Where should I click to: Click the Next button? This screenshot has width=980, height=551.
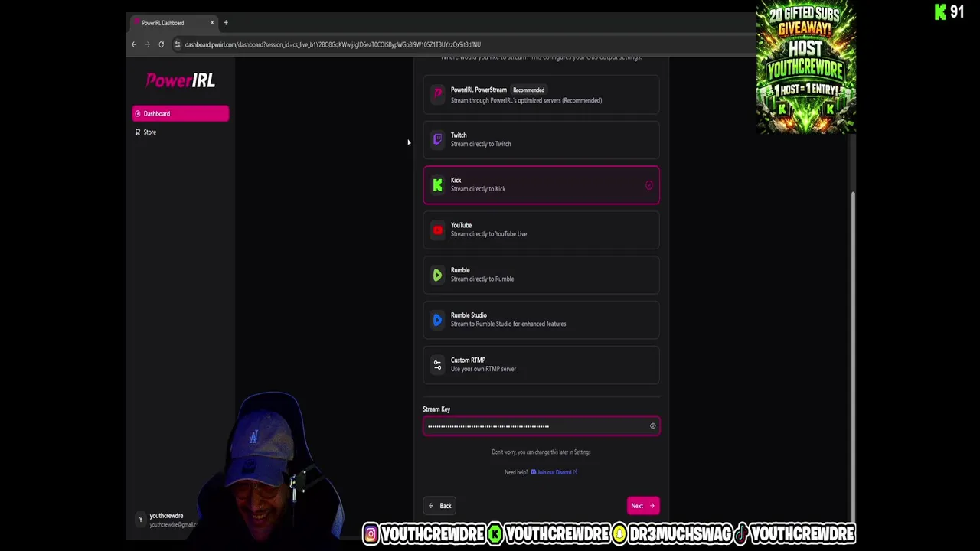[x=643, y=506]
